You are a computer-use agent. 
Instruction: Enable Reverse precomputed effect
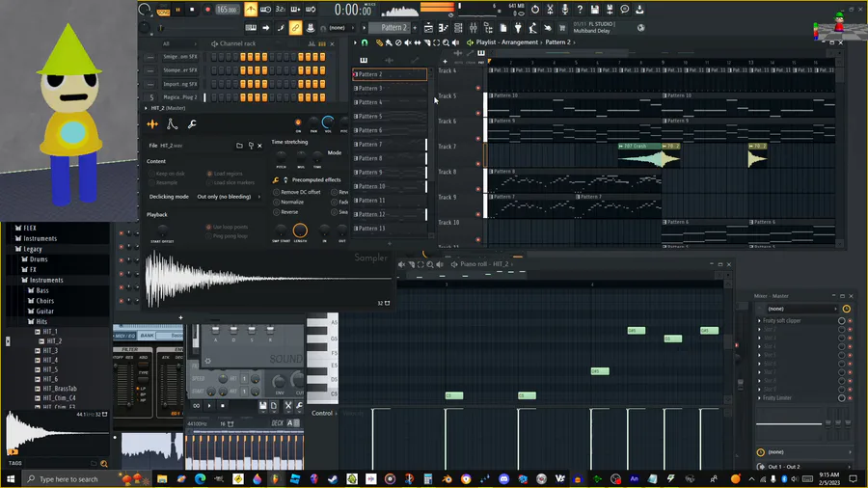point(285,212)
